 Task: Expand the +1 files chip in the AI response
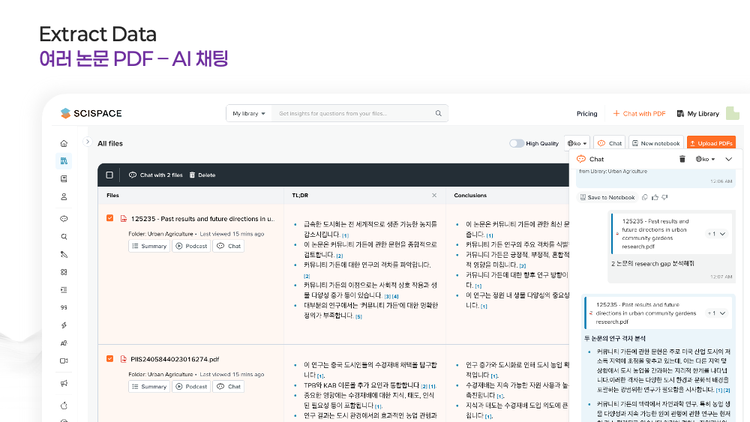[717, 313]
